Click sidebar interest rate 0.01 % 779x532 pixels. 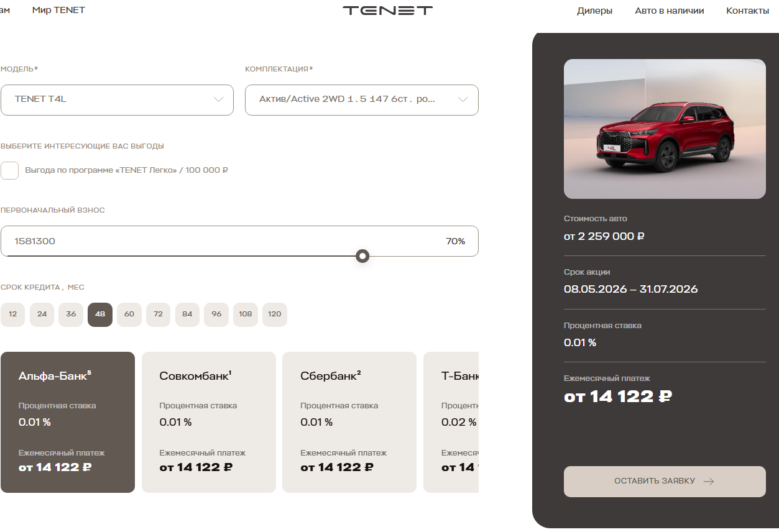coord(580,342)
